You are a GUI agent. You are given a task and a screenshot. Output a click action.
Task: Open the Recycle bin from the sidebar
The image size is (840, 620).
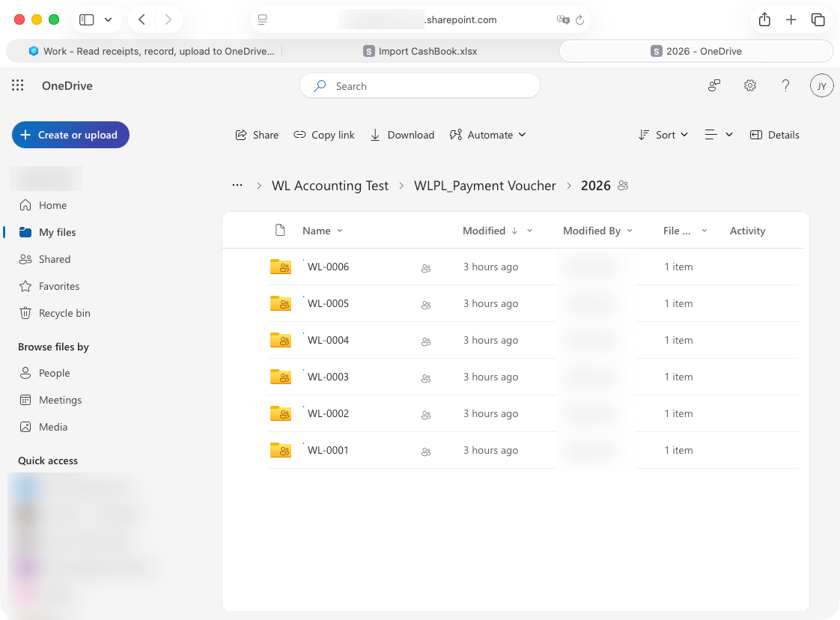click(x=63, y=313)
